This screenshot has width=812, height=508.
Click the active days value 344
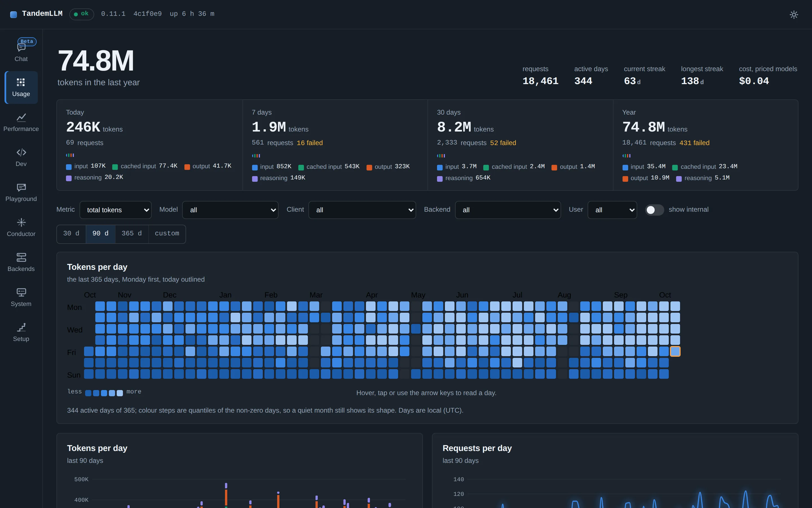583,81
